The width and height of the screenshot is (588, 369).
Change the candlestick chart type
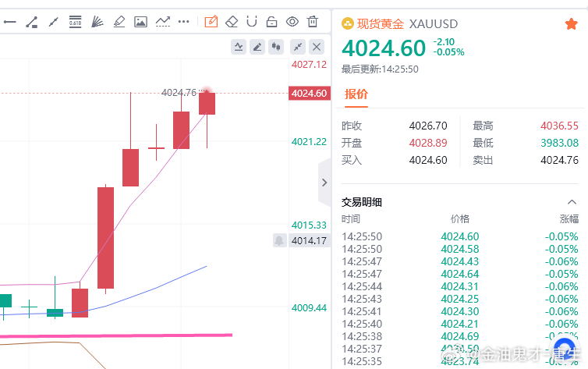pos(276,47)
